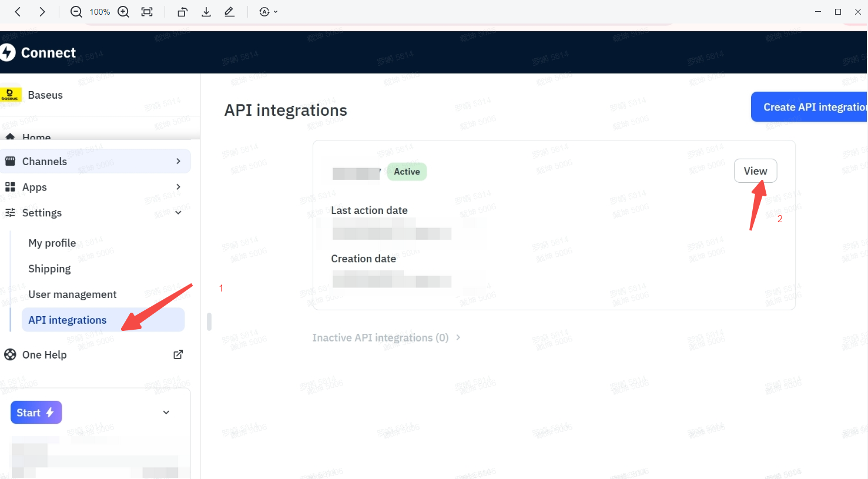The height and width of the screenshot is (479, 868).
Task: Click the Create API integration button
Action: 810,107
